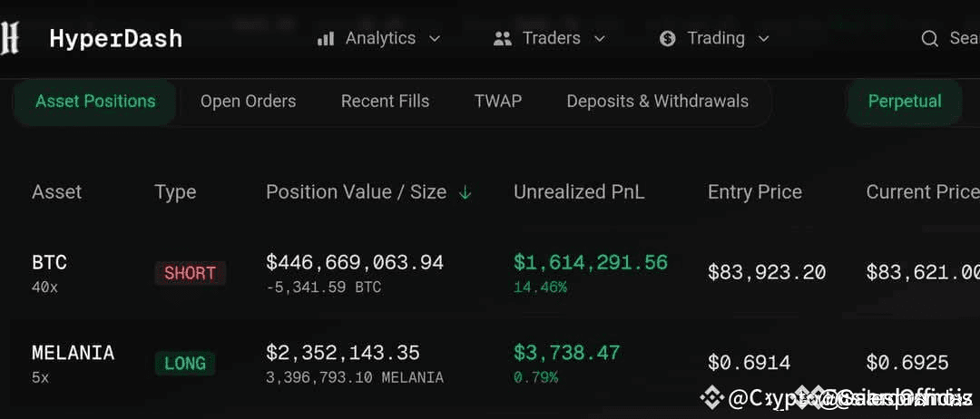Open the Deposits & Withdrawals tab
Image resolution: width=980 pixels, height=419 pixels.
[657, 102]
